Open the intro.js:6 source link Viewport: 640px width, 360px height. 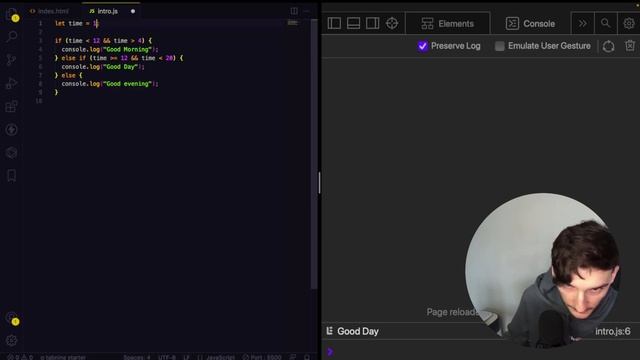click(x=613, y=331)
